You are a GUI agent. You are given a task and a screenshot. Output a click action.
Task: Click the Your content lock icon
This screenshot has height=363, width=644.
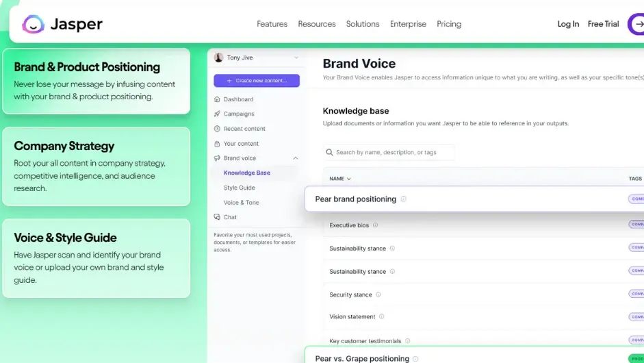217,143
